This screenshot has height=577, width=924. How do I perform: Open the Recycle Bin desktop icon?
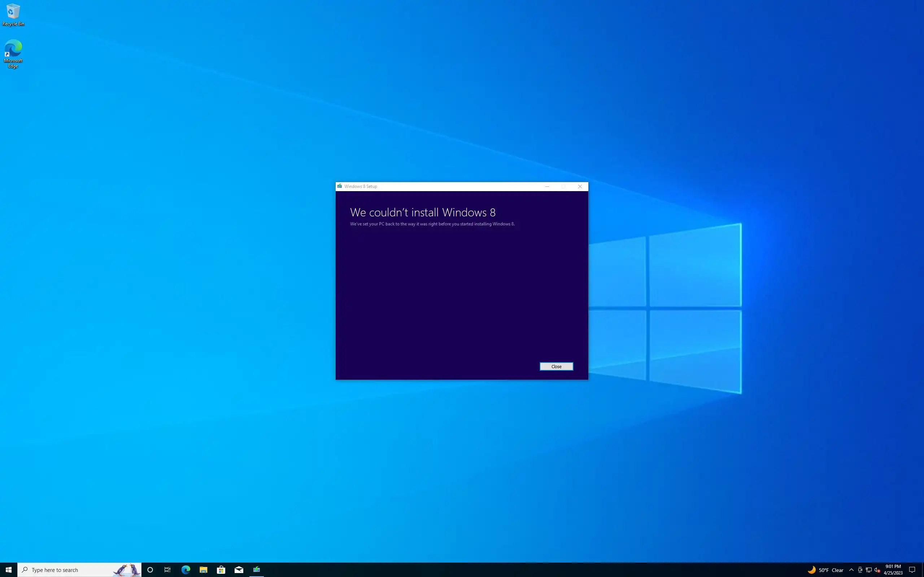tap(13, 14)
